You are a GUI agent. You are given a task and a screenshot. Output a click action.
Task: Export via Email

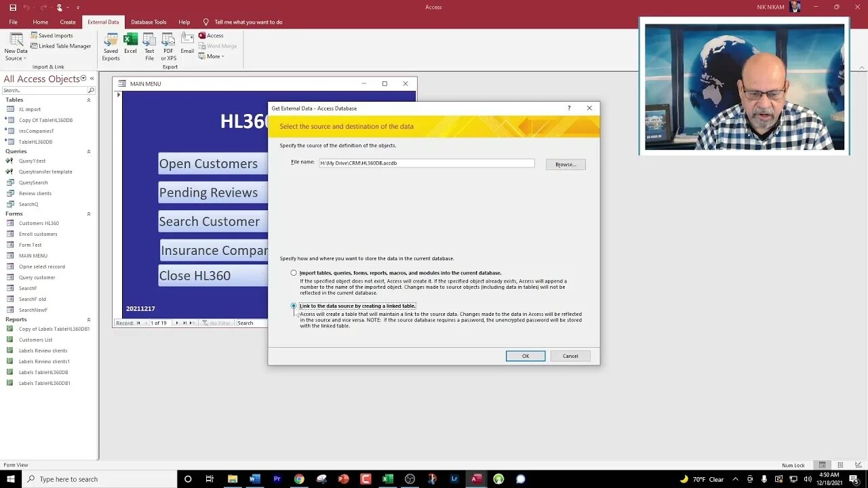(187, 43)
